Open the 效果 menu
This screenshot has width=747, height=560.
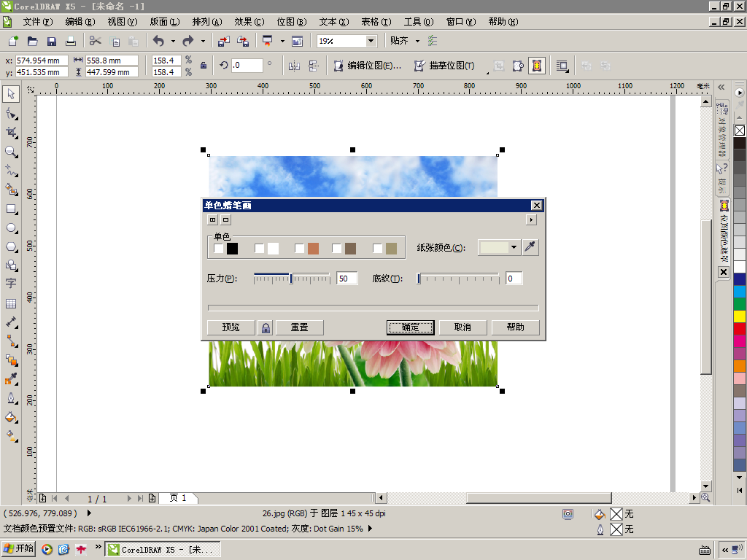[x=249, y=21]
